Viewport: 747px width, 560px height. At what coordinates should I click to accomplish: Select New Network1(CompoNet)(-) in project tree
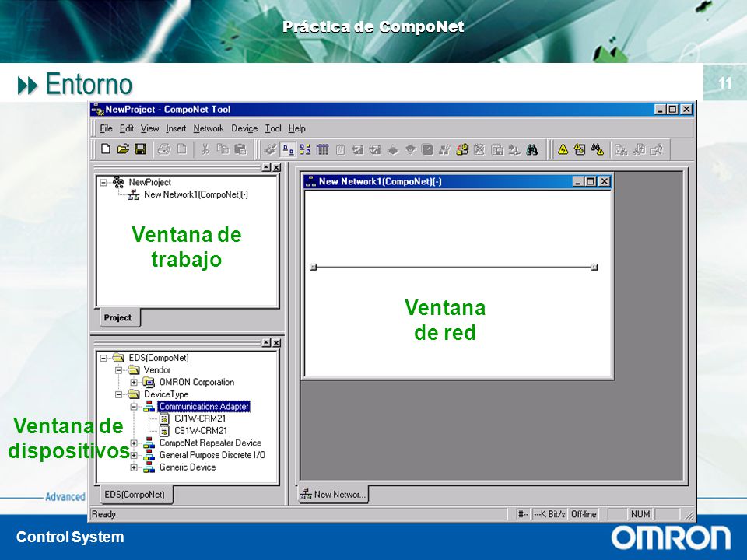coord(196,194)
